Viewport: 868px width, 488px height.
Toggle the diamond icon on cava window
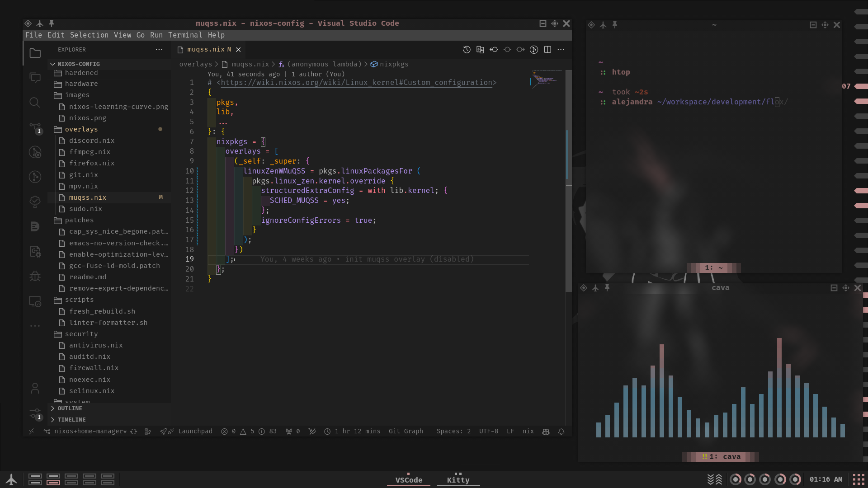point(584,288)
